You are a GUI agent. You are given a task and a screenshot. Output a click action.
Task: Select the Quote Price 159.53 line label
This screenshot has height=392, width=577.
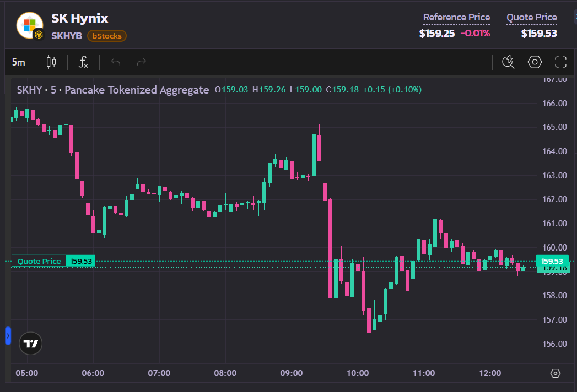click(53, 261)
